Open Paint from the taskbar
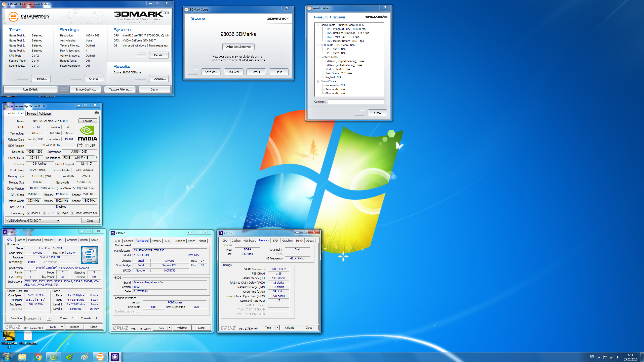644x362 pixels. (85, 357)
